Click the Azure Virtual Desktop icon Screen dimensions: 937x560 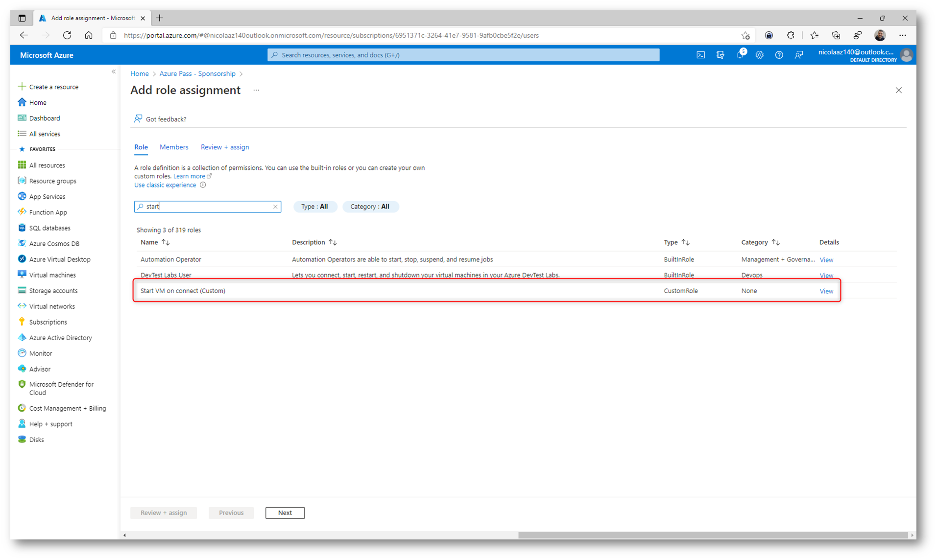[x=22, y=259]
